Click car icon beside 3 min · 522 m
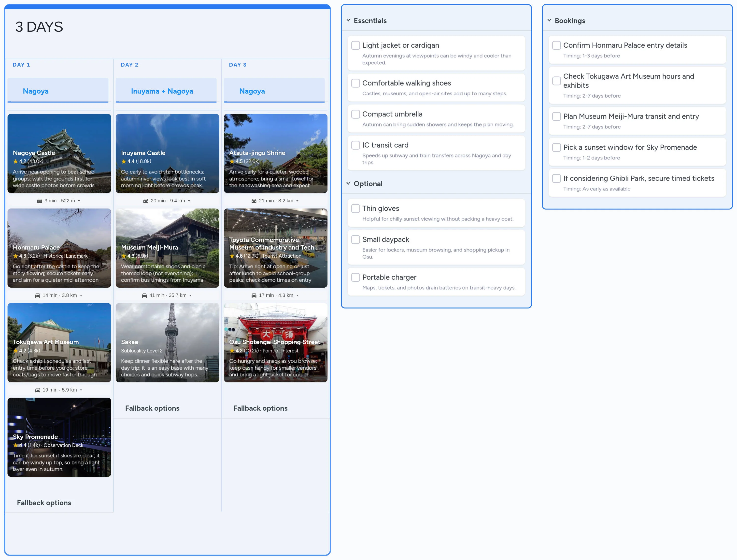This screenshot has height=560, width=737. pos(39,201)
